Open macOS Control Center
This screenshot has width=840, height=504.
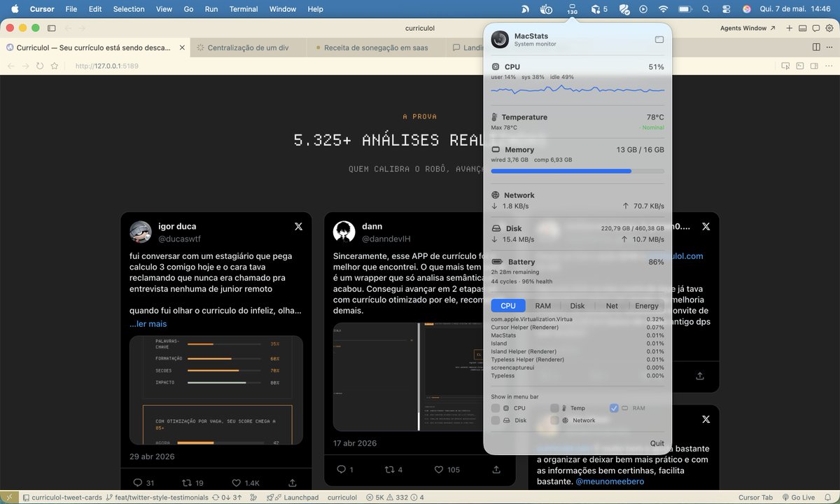pyautogui.click(x=725, y=9)
